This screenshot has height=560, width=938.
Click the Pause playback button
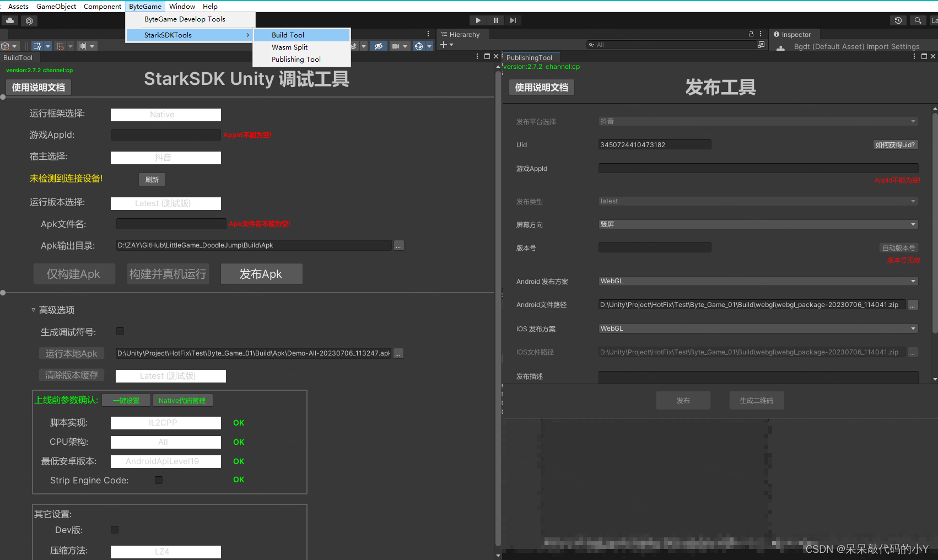(x=495, y=20)
